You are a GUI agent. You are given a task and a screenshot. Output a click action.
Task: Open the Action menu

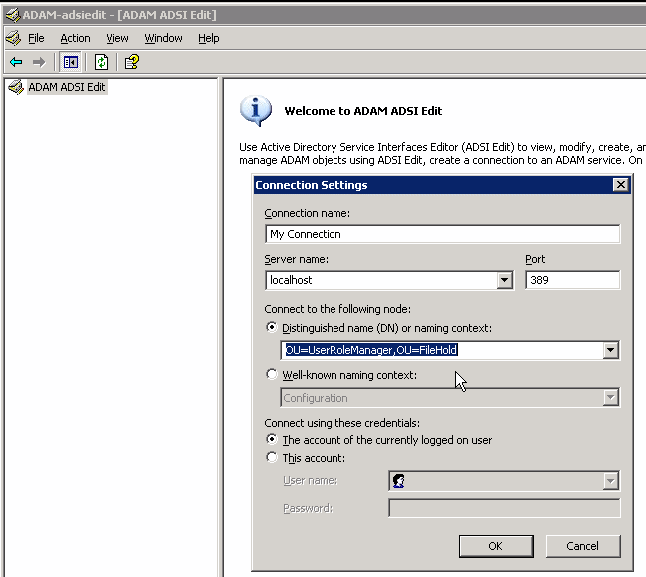[75, 38]
